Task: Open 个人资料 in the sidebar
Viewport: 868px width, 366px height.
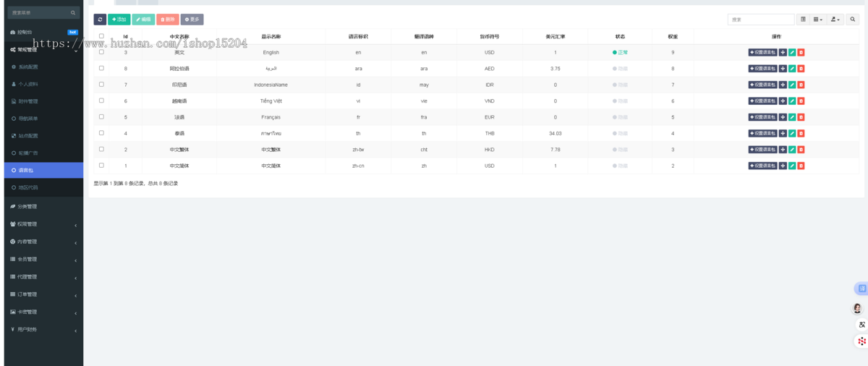Action: [43, 84]
